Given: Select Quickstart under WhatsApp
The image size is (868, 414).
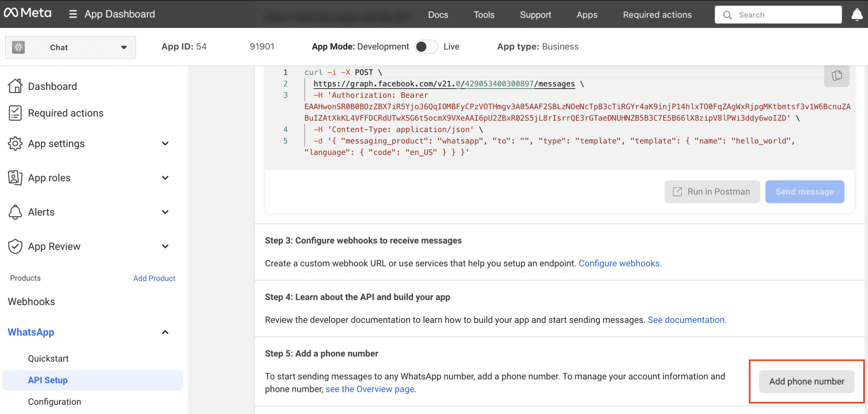Looking at the screenshot, I should click(48, 358).
